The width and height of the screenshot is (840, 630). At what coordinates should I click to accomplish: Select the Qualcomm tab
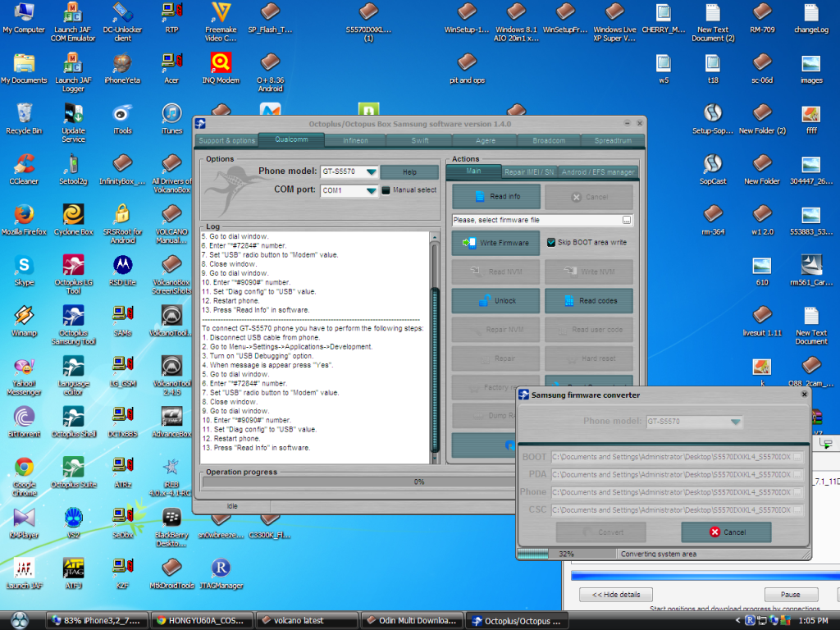coord(291,139)
